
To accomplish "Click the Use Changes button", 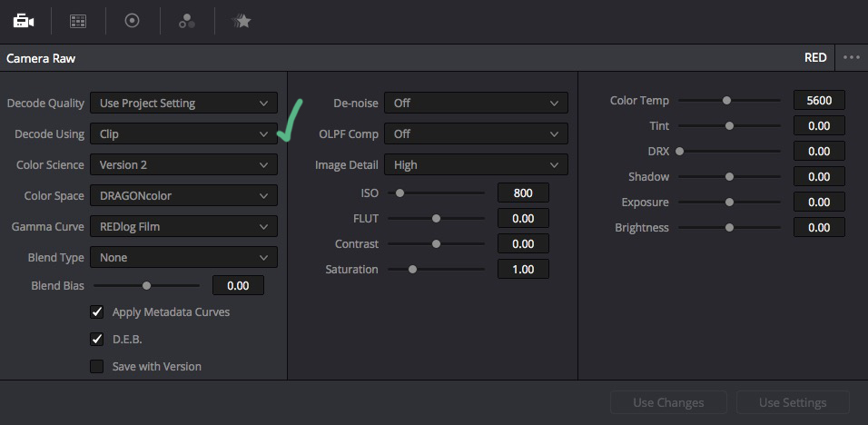I will tap(668, 402).
